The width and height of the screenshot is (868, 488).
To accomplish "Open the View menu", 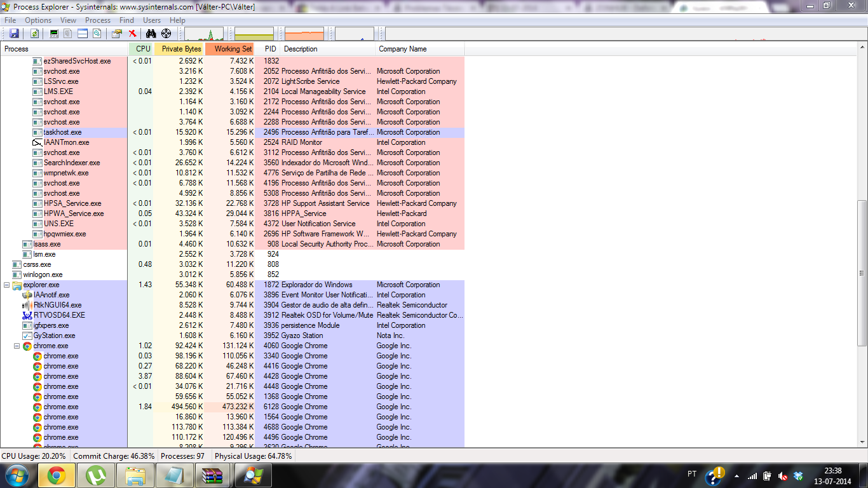I will [x=68, y=20].
